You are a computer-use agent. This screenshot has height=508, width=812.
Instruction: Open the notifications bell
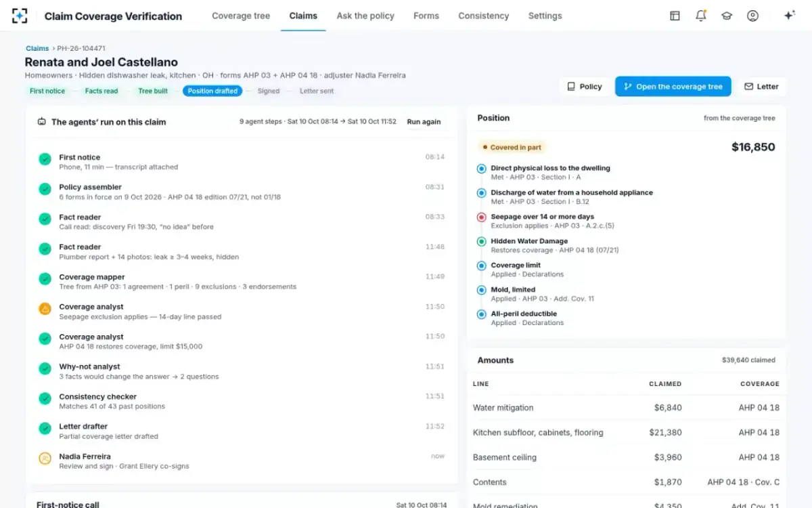coord(701,16)
